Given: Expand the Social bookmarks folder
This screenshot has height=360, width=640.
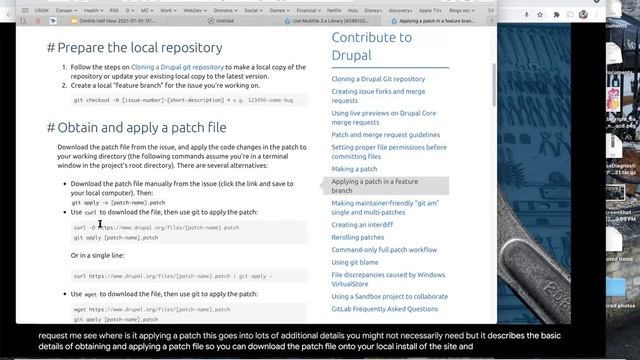Looking at the screenshot, I should click(253, 10).
